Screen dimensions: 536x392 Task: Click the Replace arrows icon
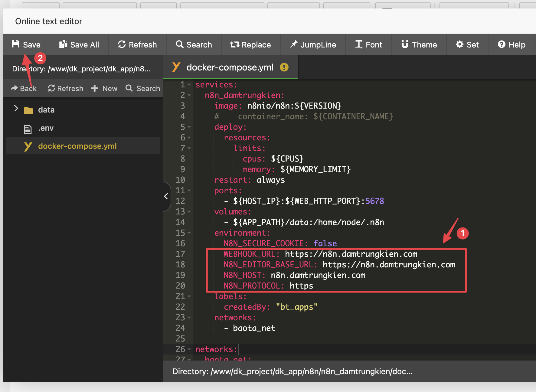point(235,44)
